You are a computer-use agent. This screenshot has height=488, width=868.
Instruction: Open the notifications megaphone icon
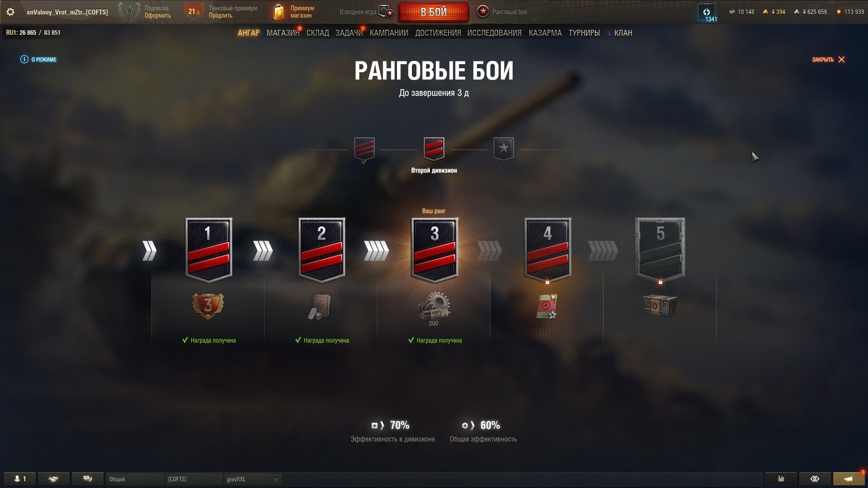click(849, 479)
